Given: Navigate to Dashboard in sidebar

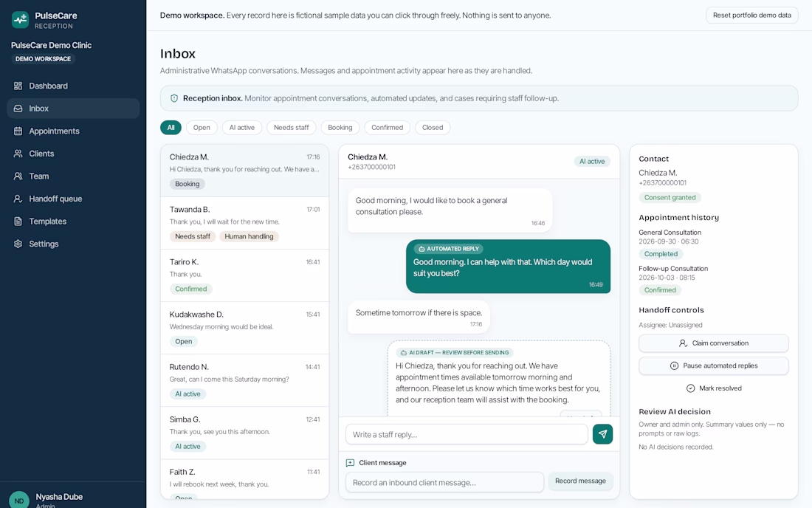Looking at the screenshot, I should [x=73, y=86].
